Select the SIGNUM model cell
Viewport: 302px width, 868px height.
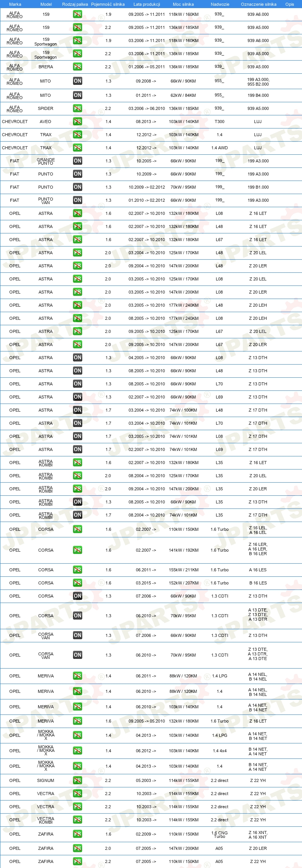[46, 780]
